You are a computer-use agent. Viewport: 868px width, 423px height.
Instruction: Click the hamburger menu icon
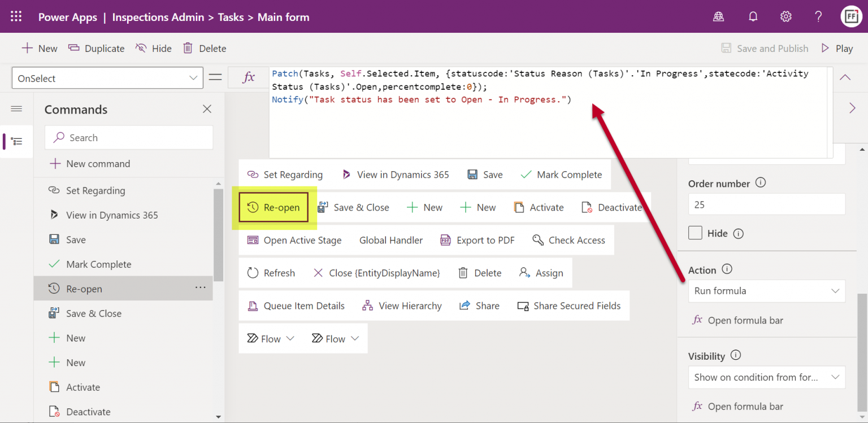16,109
